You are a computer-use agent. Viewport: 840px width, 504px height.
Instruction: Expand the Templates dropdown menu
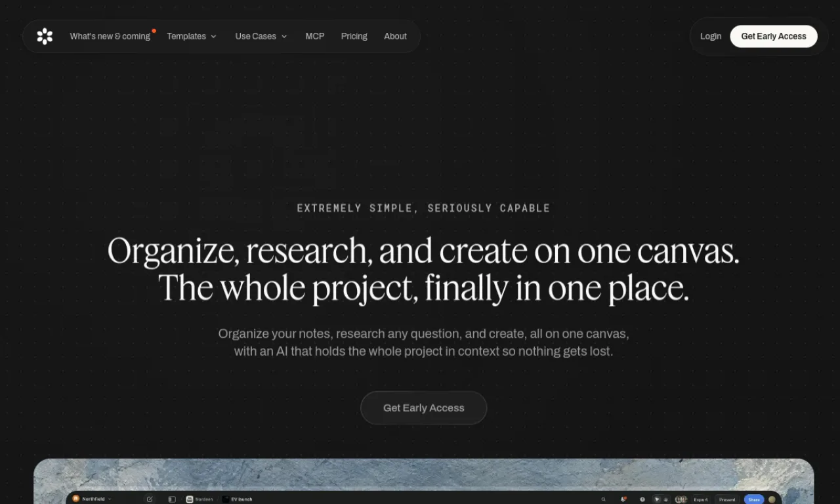pyautogui.click(x=192, y=36)
